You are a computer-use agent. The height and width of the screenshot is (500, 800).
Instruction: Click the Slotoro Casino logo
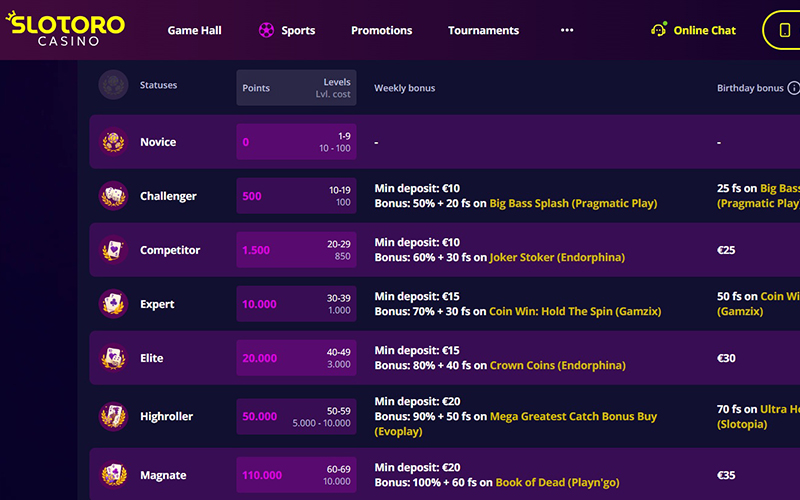65,29
